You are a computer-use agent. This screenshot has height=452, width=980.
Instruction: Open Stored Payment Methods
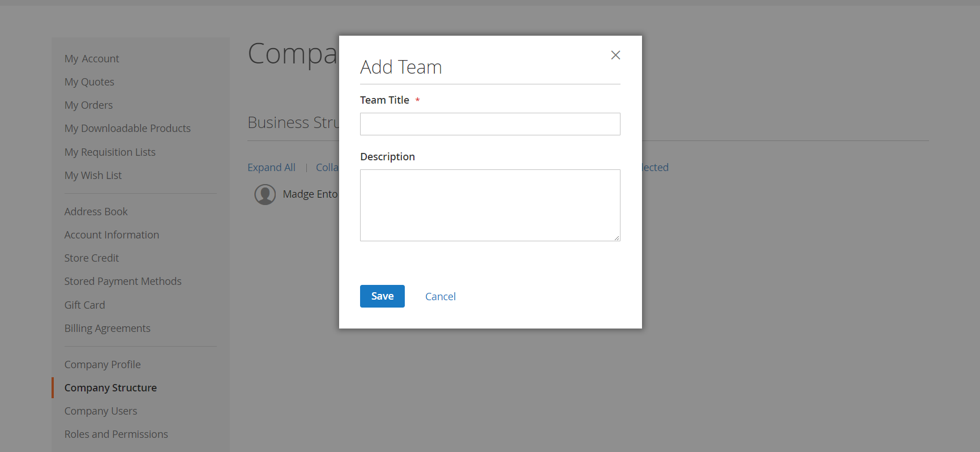coord(123,282)
